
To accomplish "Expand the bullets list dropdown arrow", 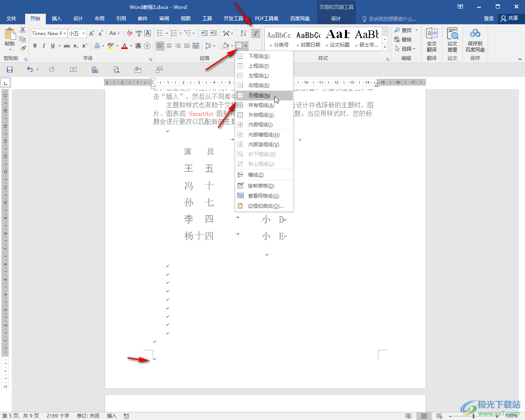I will point(167,33).
